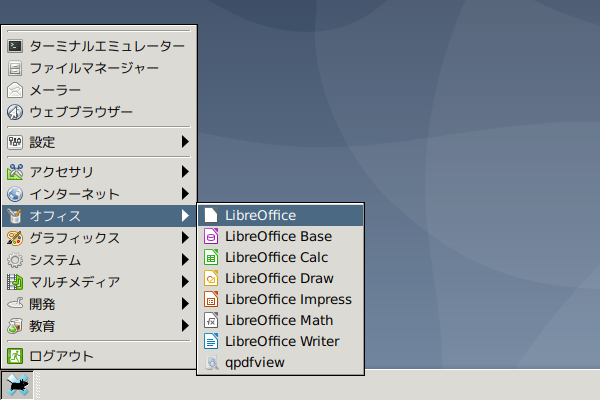Image resolution: width=600 pixels, height=400 pixels.
Task: Click the web browser compass icon
Action: click(x=15, y=112)
